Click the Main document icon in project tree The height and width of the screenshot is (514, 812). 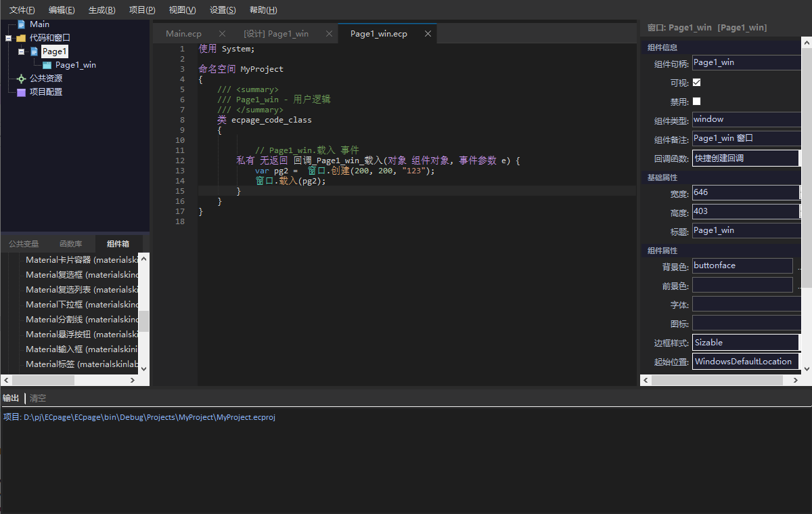(21, 24)
